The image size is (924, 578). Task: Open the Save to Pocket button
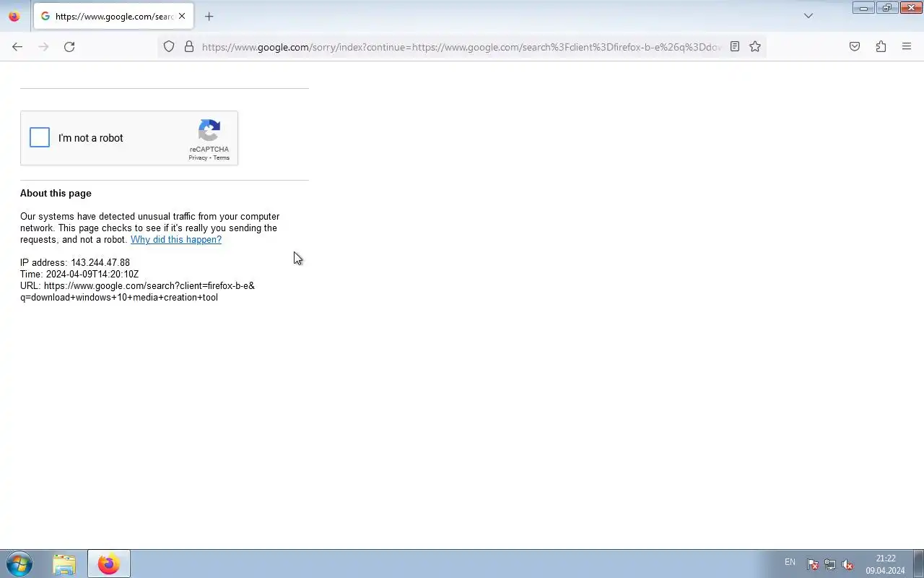855,46
